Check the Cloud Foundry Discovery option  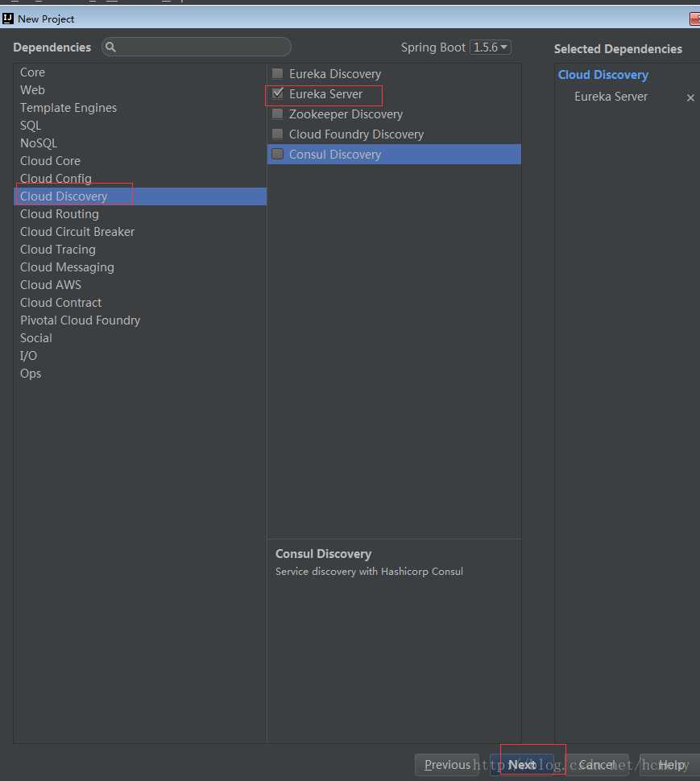point(278,134)
